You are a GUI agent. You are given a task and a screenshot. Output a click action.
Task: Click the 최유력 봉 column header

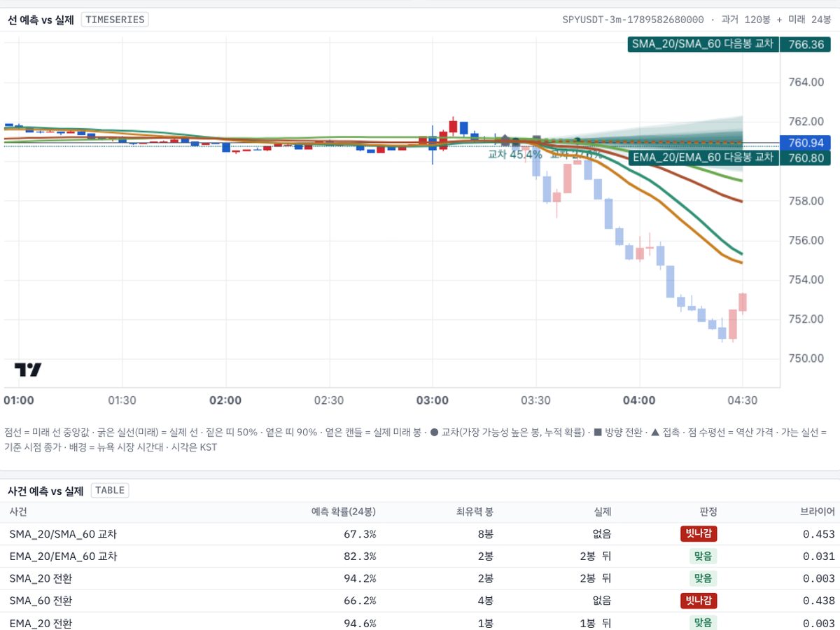coord(475,512)
